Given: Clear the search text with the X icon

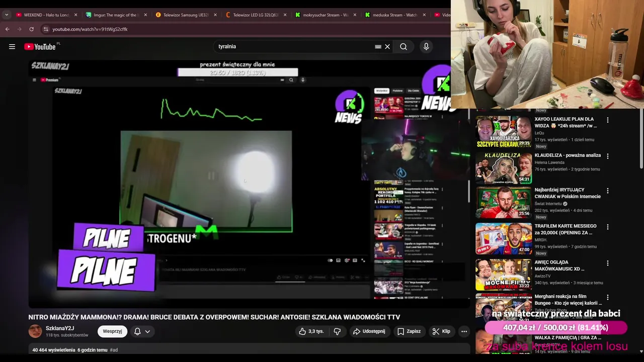Looking at the screenshot, I should click(x=387, y=47).
